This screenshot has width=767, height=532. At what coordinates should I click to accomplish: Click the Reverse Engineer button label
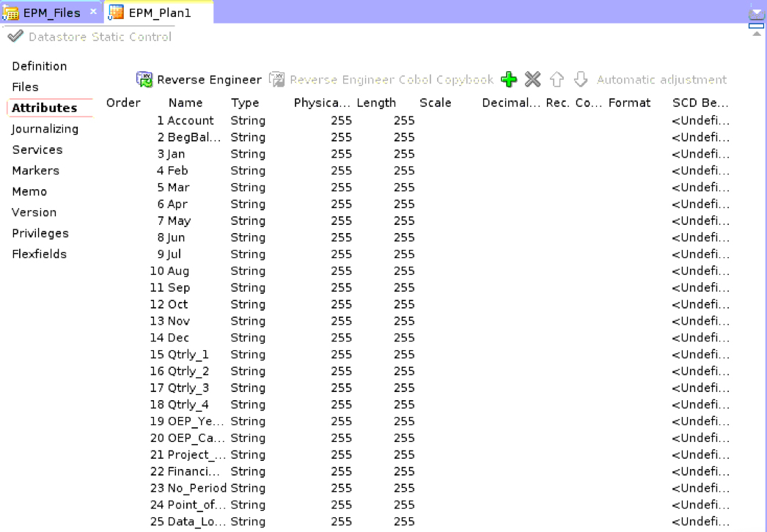209,80
